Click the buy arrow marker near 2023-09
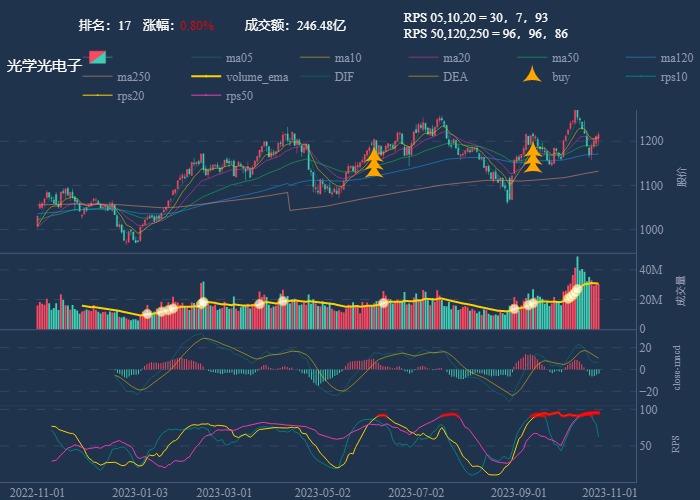Screen dimensions: 700x500 [x=533, y=157]
